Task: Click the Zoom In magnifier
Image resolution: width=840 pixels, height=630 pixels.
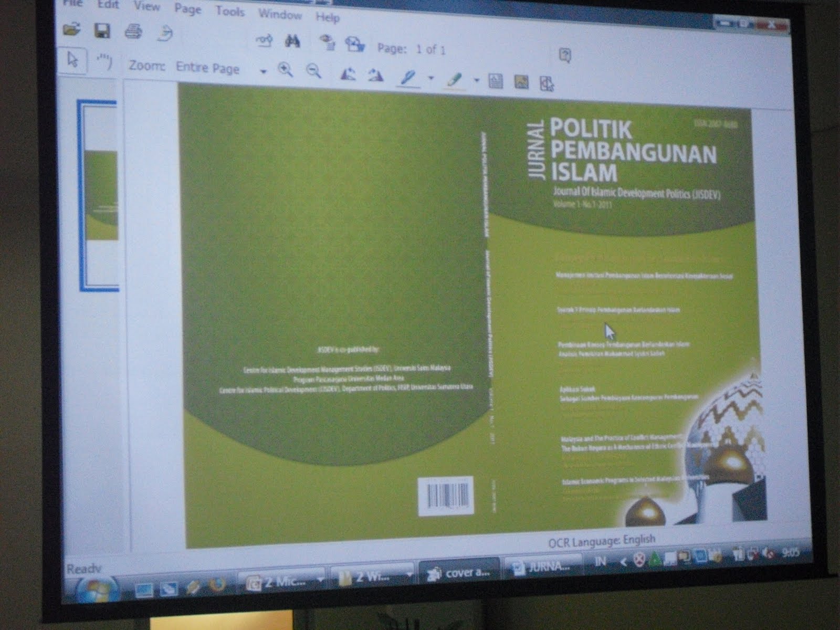Action: click(x=286, y=70)
